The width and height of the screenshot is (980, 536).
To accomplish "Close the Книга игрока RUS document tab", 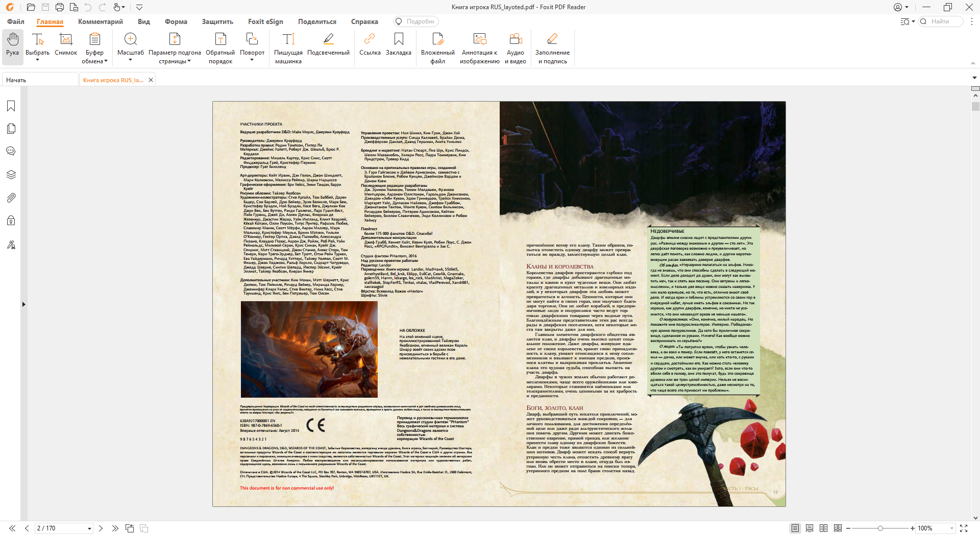I will 151,80.
